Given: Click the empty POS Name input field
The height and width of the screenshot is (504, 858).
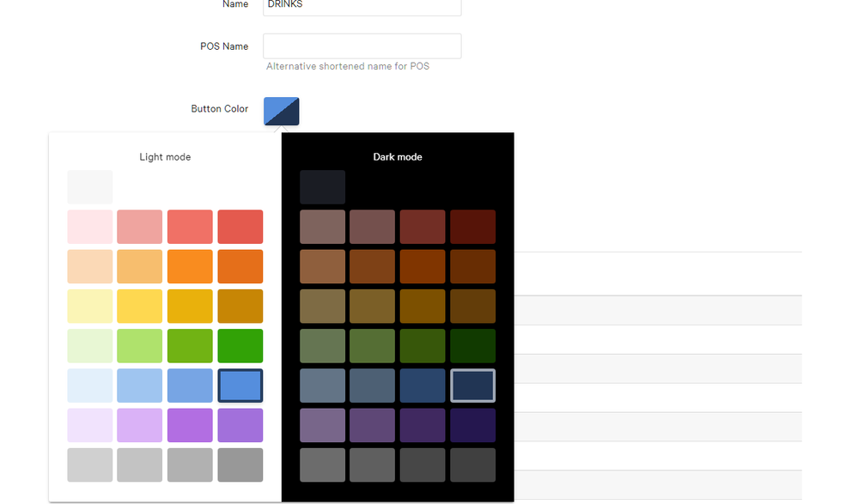Looking at the screenshot, I should click(362, 46).
